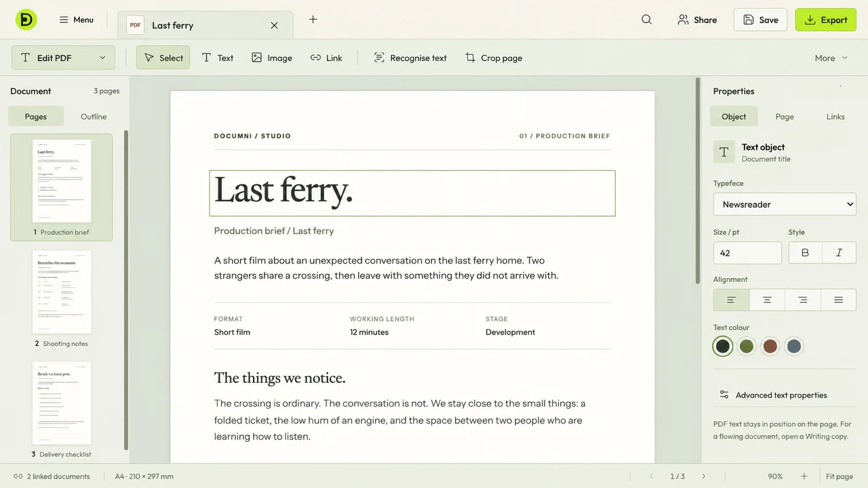Screen dimensions: 868x488
Task: Select the Link tool in toolbar
Action: (x=326, y=58)
